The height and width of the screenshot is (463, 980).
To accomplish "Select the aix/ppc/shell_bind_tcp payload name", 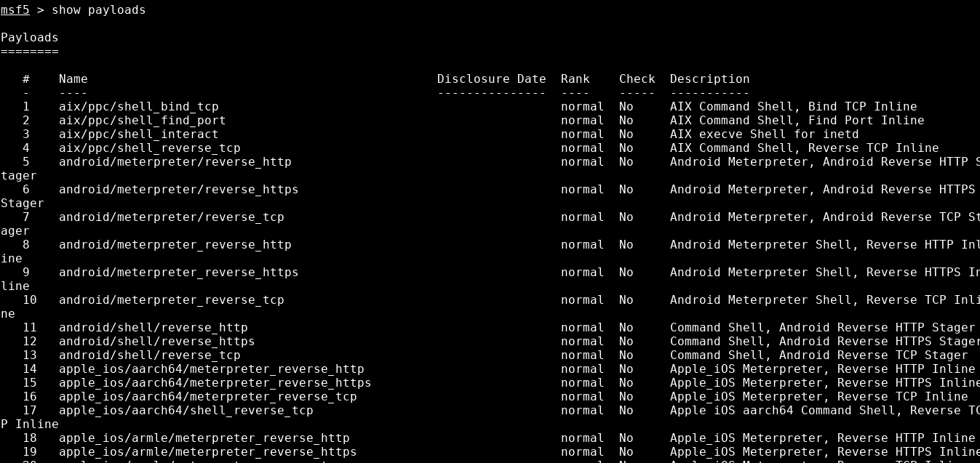I will [138, 107].
